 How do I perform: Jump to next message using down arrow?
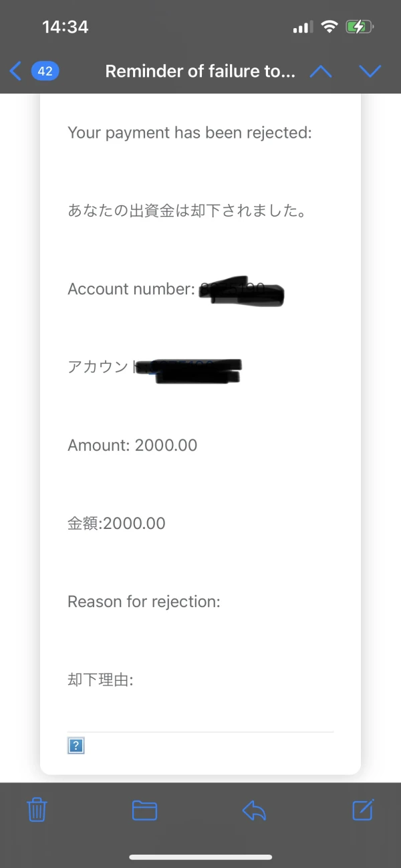point(370,72)
